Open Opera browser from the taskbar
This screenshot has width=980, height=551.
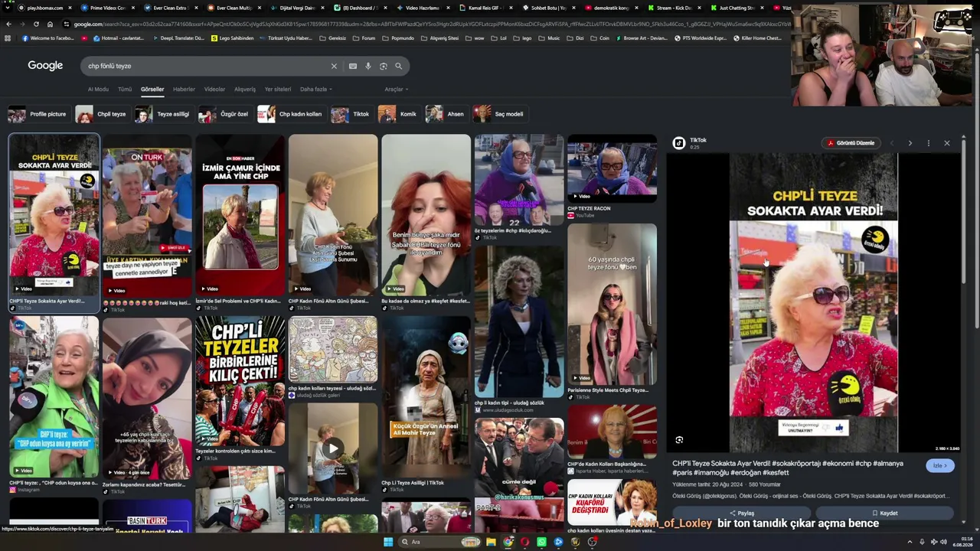pos(525,542)
